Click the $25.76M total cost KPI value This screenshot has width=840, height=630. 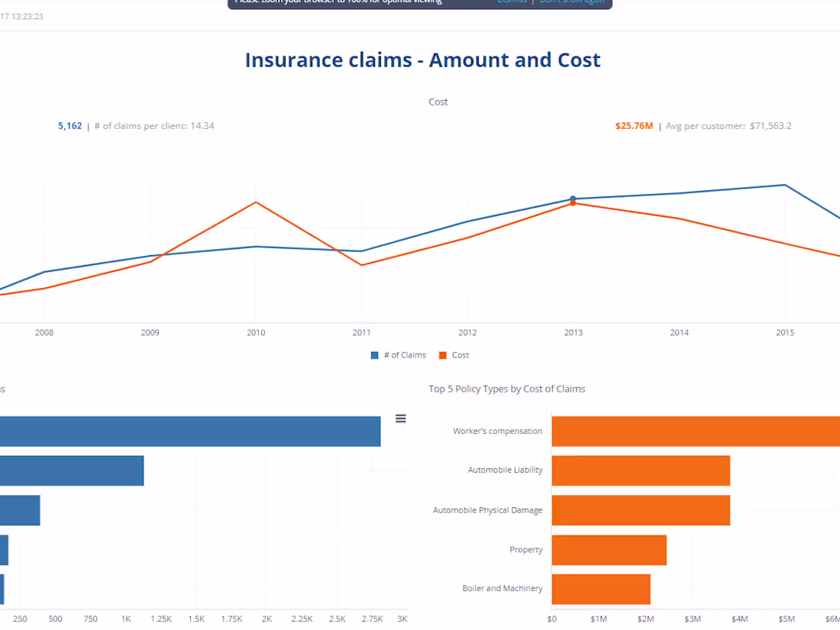(x=634, y=125)
